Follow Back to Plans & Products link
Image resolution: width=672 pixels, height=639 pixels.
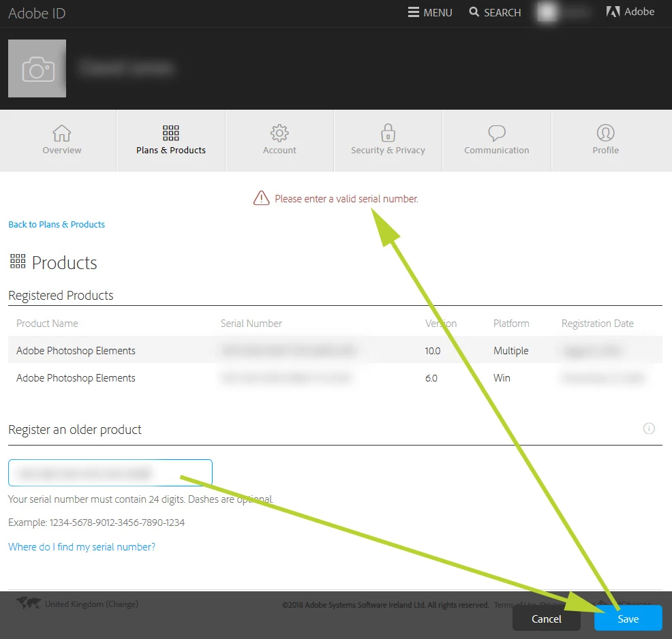tap(57, 224)
